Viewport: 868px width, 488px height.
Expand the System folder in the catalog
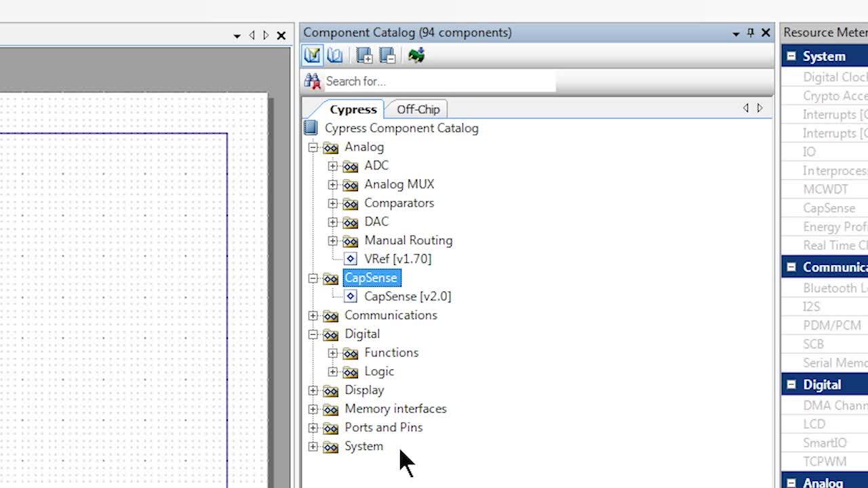(313, 447)
